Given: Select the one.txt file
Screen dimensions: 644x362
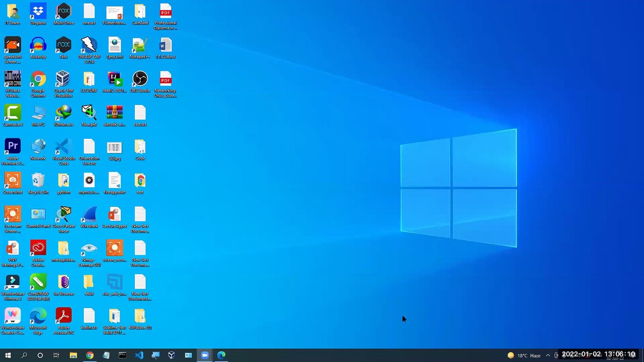Looking at the screenshot, I should pyautogui.click(x=89, y=15).
